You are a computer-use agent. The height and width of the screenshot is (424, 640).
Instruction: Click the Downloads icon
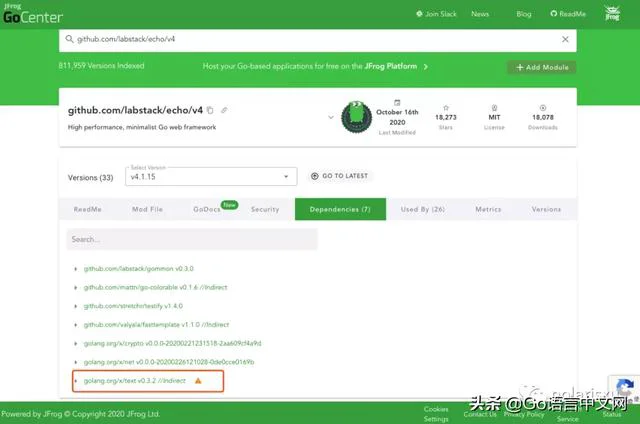543,108
